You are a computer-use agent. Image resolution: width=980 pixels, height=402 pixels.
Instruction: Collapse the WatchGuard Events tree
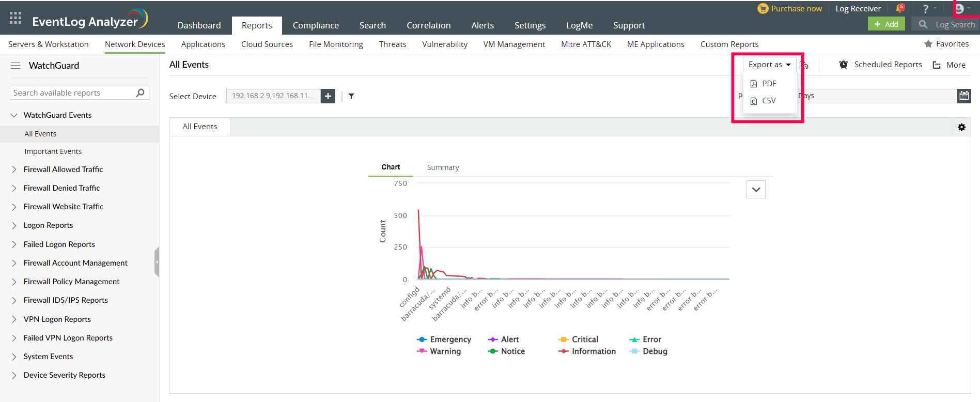(14, 115)
